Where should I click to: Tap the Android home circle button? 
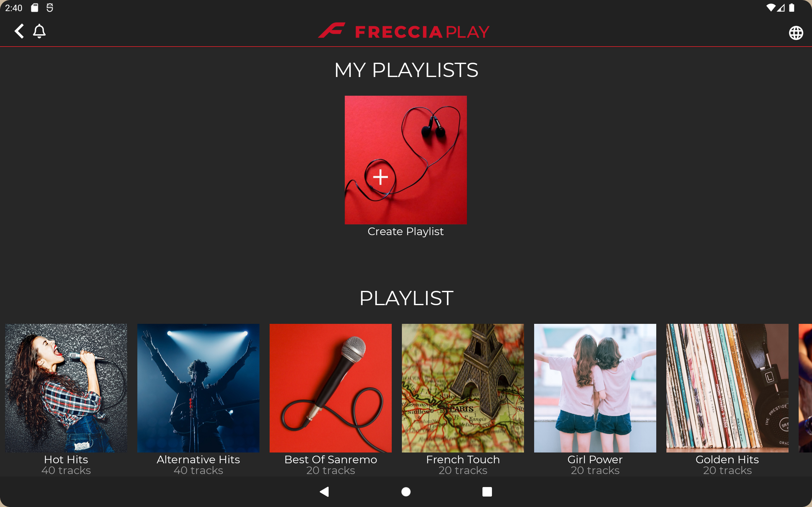click(406, 491)
